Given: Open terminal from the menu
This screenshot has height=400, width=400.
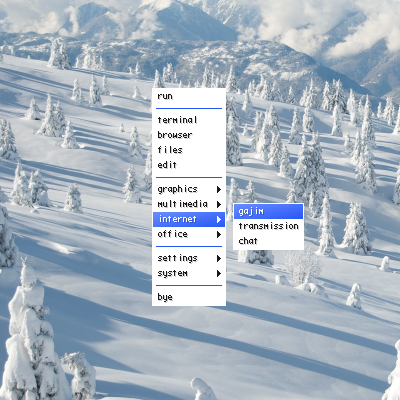Looking at the screenshot, I should [x=189, y=120].
